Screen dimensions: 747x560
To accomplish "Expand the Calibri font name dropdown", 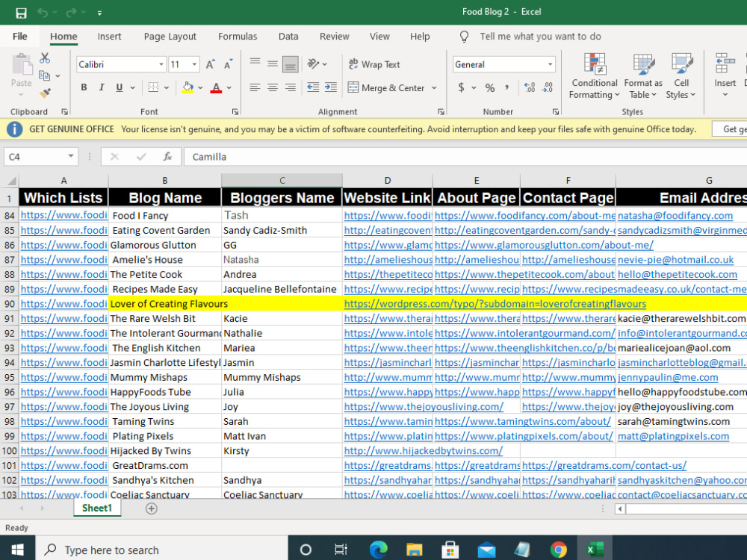I will pos(161,64).
